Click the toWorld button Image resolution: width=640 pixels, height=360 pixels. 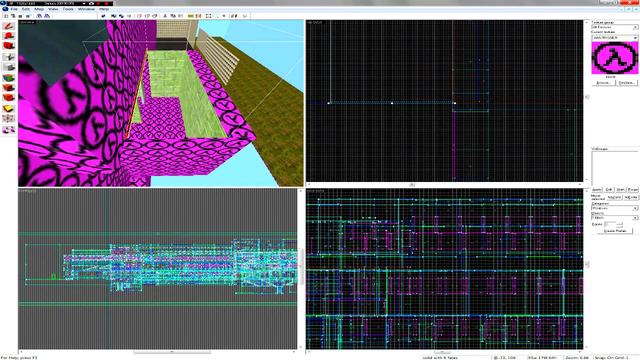tap(614, 198)
